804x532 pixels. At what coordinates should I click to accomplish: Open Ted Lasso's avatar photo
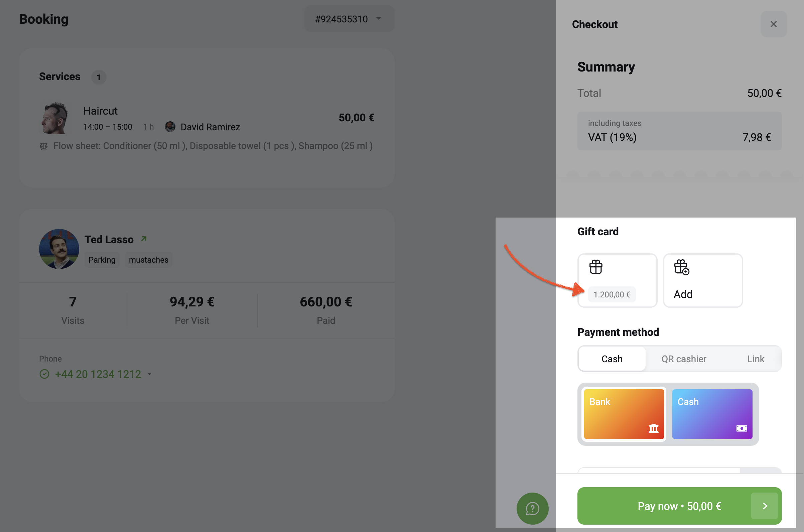(x=59, y=249)
